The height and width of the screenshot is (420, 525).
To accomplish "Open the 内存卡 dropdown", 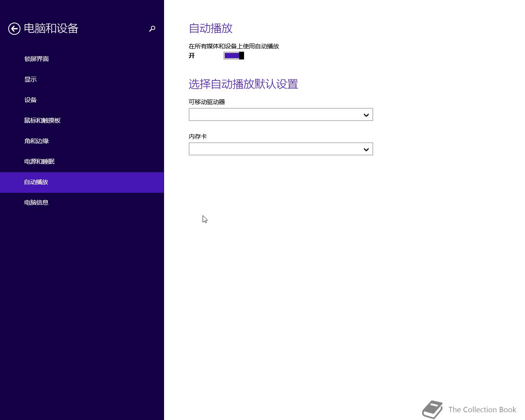I will pyautogui.click(x=281, y=149).
